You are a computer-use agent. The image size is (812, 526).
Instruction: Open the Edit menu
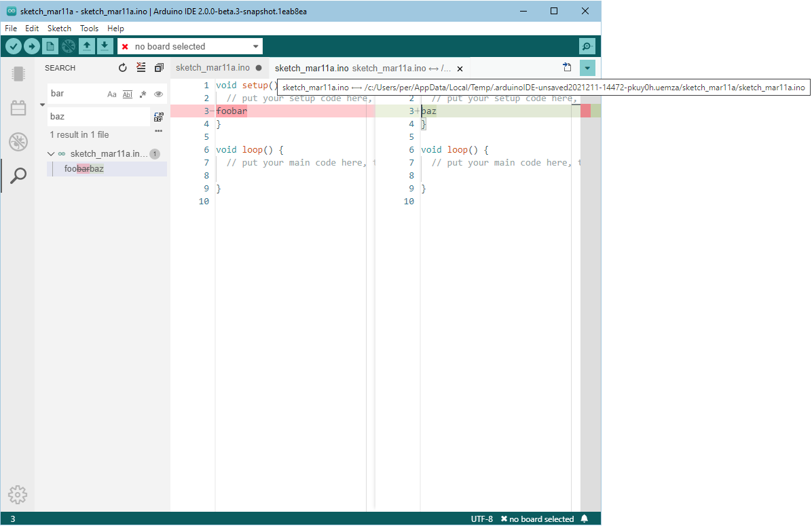tap(32, 29)
